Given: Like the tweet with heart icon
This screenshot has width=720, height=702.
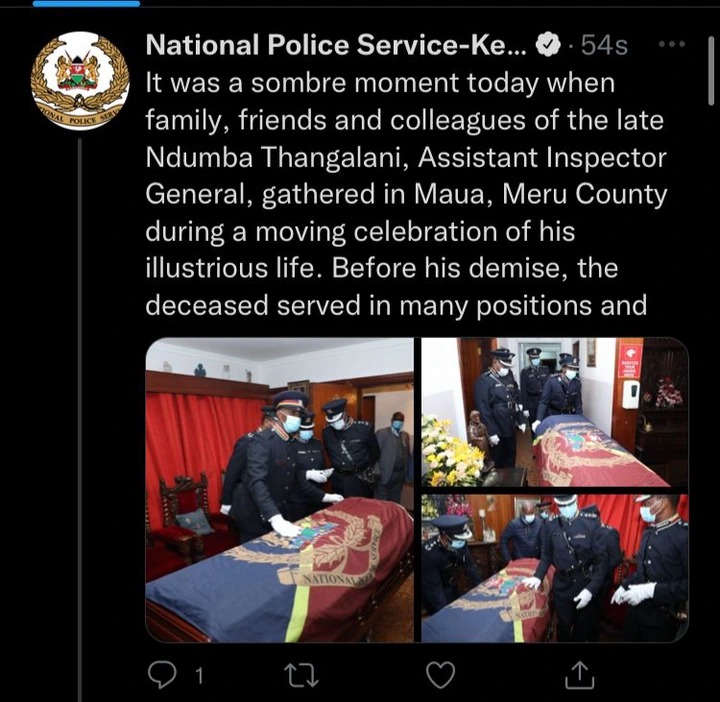Looking at the screenshot, I should tap(440, 675).
